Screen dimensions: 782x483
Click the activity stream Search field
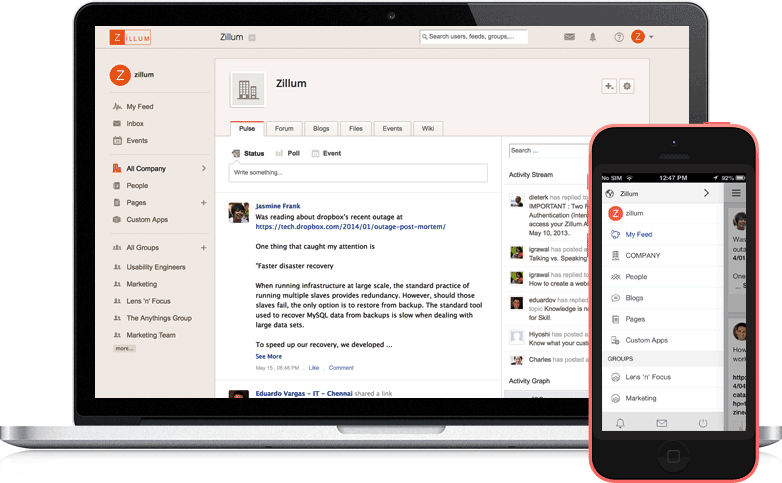pyautogui.click(x=549, y=151)
